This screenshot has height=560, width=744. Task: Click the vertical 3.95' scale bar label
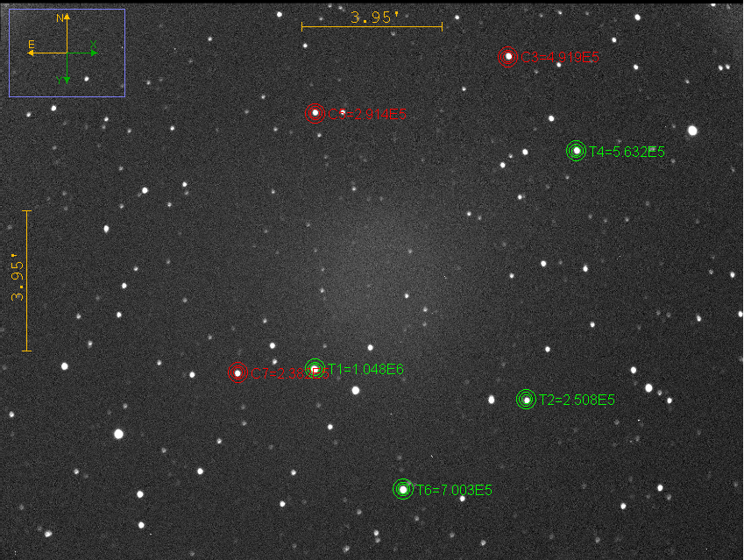(x=18, y=280)
